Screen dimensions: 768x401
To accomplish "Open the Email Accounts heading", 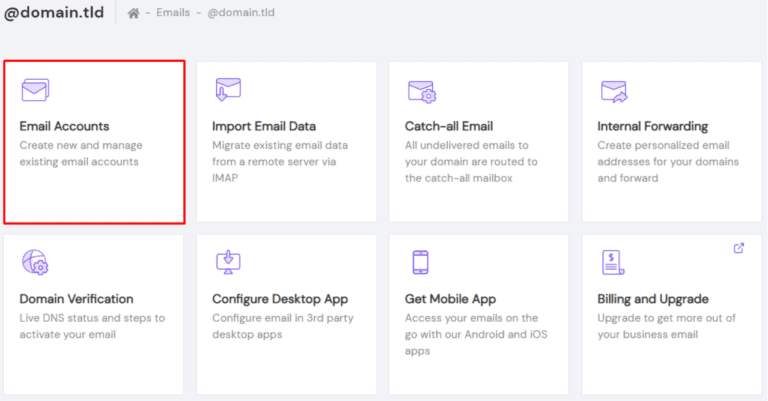I will click(64, 126).
